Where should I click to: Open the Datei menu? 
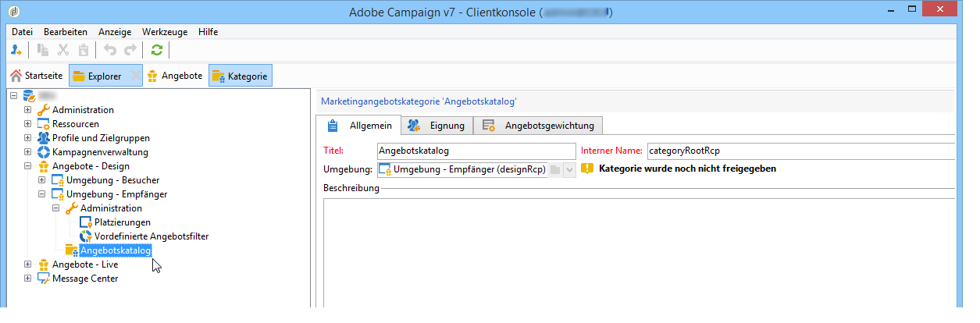23,32
